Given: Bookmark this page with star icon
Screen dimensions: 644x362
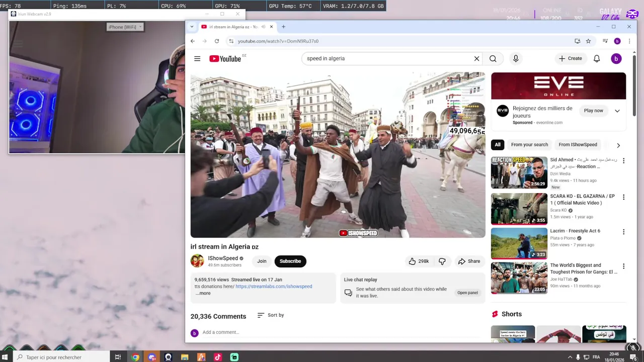Looking at the screenshot, I should (588, 41).
